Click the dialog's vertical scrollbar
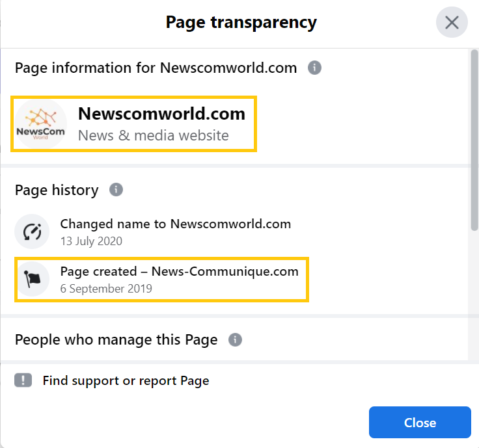This screenshot has height=448, width=479. 474,140
